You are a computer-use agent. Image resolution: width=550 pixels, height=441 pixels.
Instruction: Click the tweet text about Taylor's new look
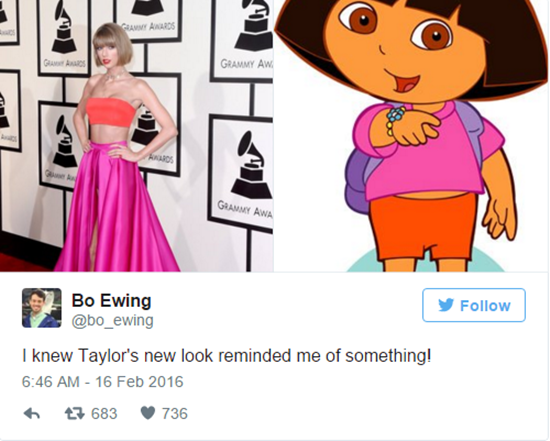(226, 356)
